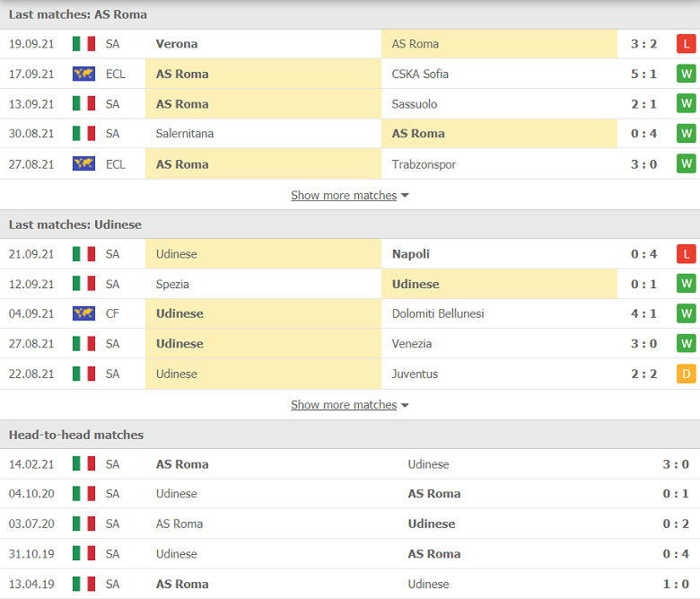Viewport: 700px width, 599px height.
Task: Click the green W badge for Trabzonspor match
Action: [x=687, y=164]
